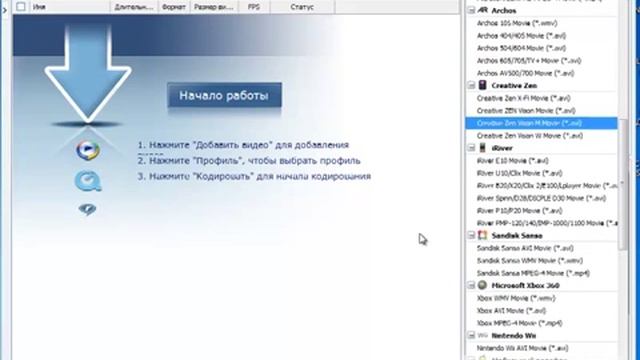Click the Creative Zen player icon

[482, 85]
